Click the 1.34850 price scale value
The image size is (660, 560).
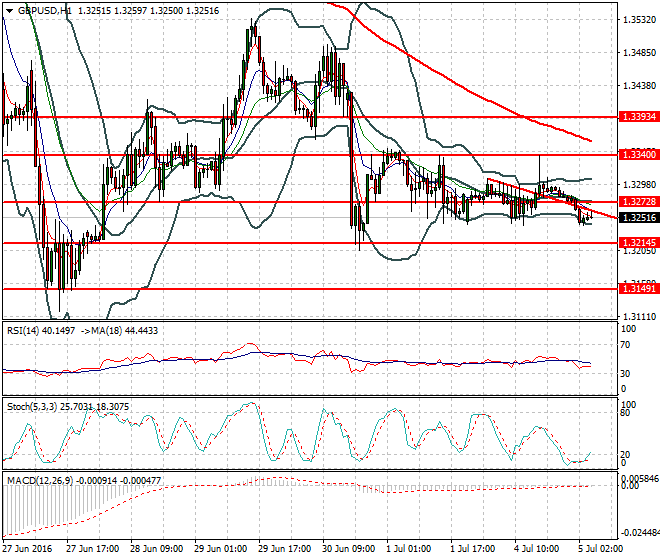pyautogui.click(x=639, y=53)
